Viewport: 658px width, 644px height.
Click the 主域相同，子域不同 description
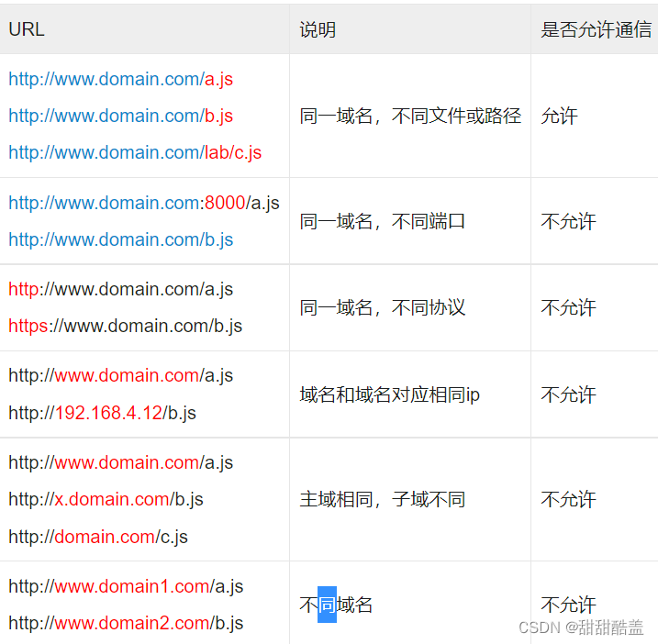[383, 499]
